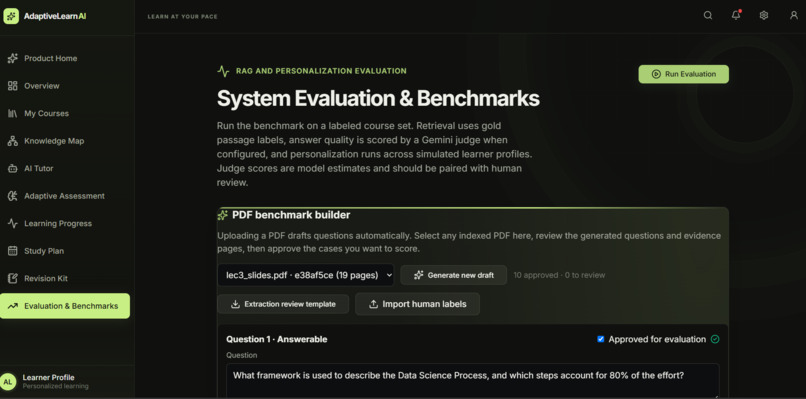Image resolution: width=806 pixels, height=399 pixels.
Task: Click the AdaptiveLearn AI logo icon
Action: coord(11,16)
